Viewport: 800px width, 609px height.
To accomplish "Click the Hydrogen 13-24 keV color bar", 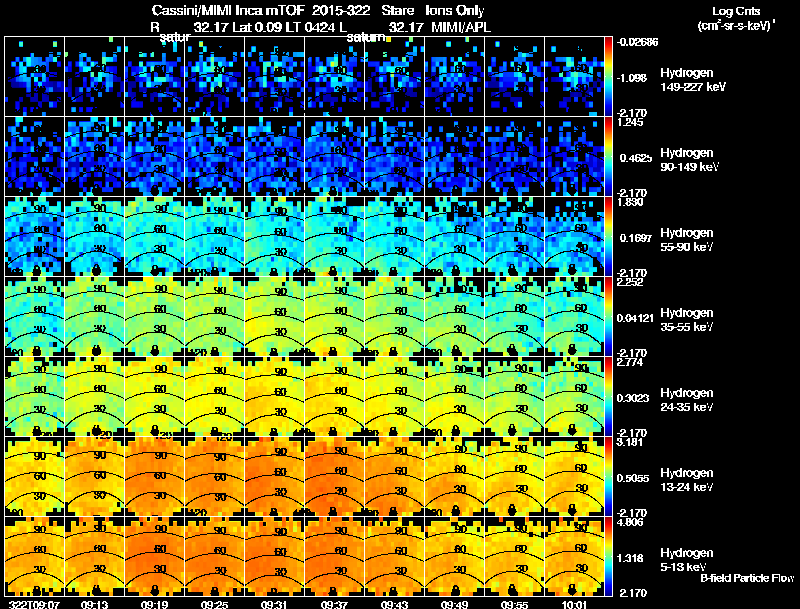I will [608, 476].
